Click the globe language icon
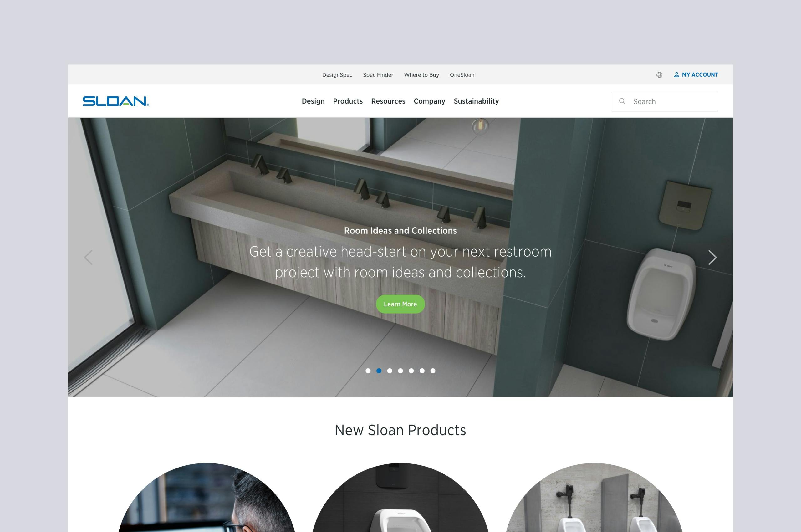Screen dimensions: 801x532 [659, 75]
